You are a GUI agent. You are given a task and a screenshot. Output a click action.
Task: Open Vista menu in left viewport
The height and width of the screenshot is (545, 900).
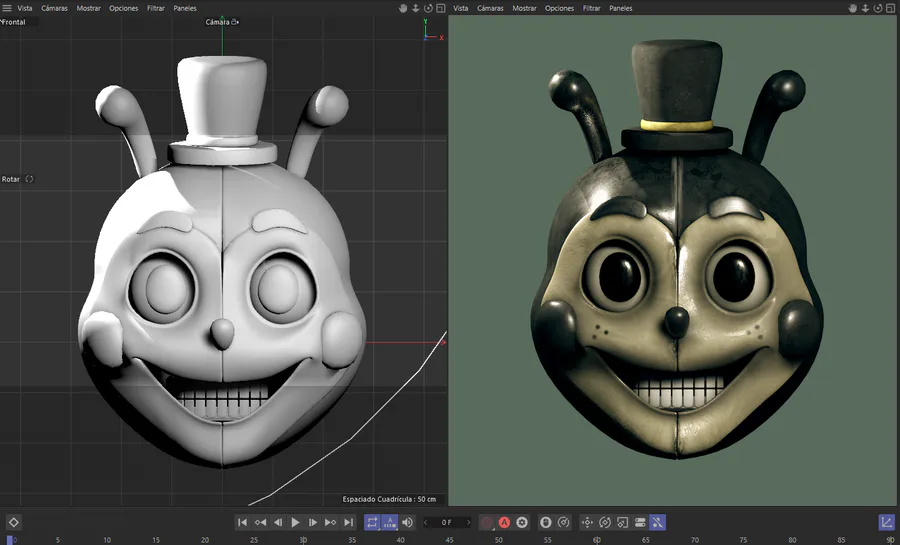click(25, 8)
